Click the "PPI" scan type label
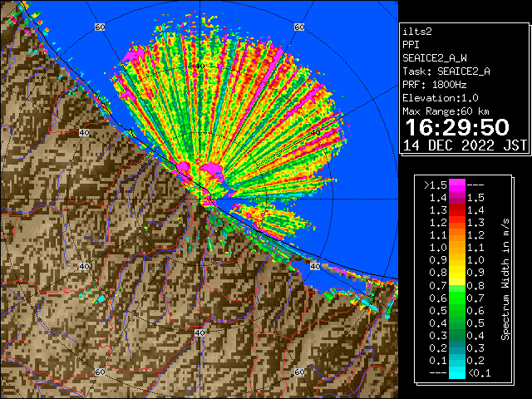Image resolution: width=532 pixels, height=399 pixels. 411,45
